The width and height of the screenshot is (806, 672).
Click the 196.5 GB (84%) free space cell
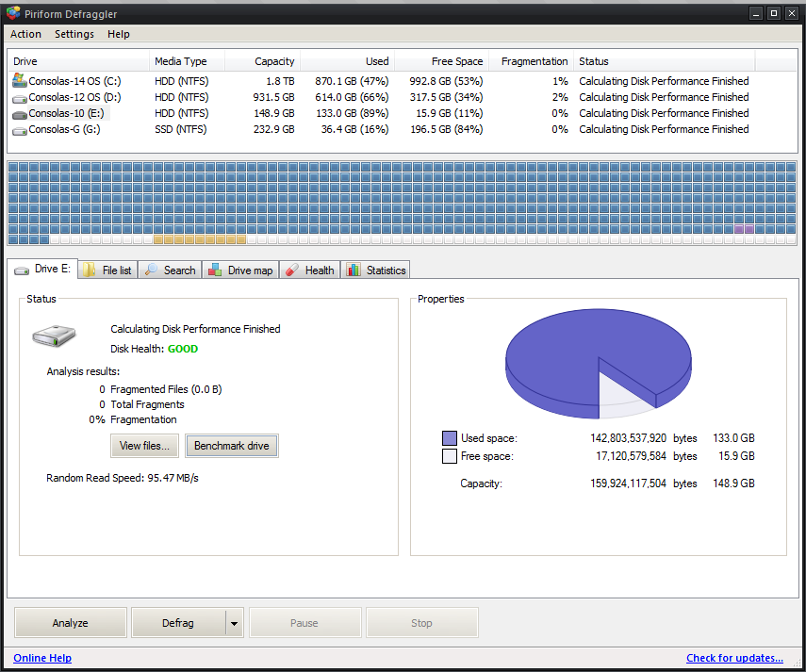tap(446, 129)
